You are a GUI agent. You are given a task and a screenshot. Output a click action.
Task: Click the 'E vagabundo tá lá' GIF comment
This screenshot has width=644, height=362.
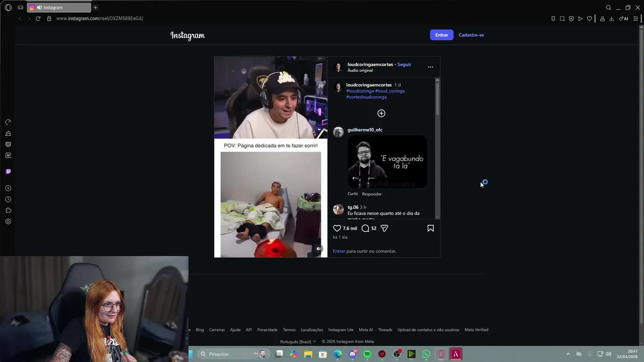pyautogui.click(x=387, y=162)
